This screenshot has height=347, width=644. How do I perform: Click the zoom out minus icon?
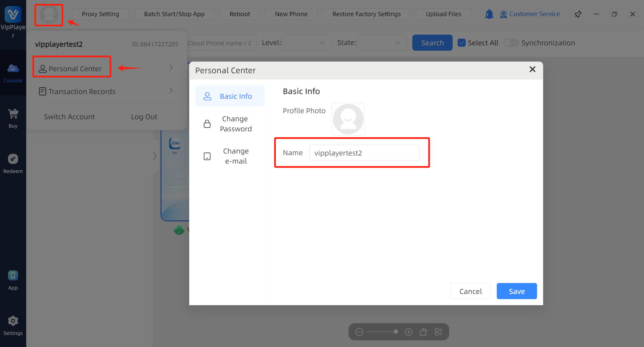pos(359,332)
